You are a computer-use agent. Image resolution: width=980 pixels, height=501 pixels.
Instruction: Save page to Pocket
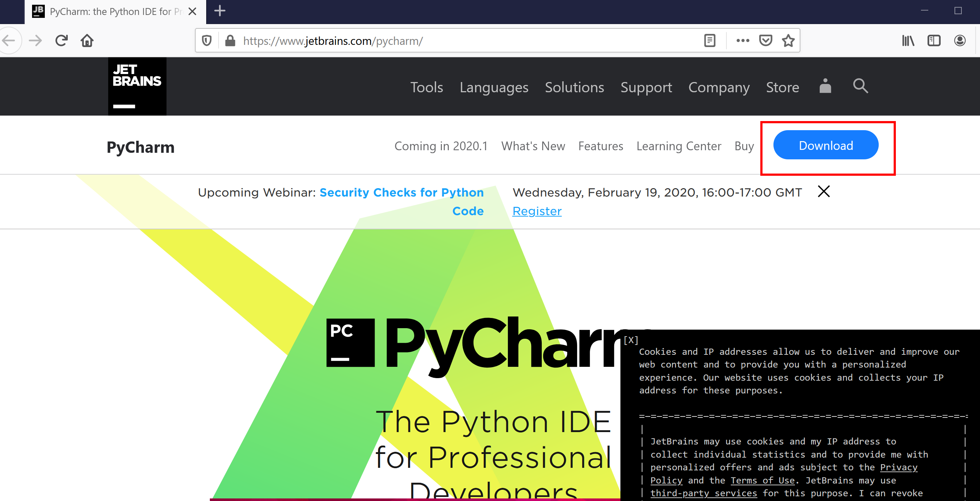coord(765,40)
